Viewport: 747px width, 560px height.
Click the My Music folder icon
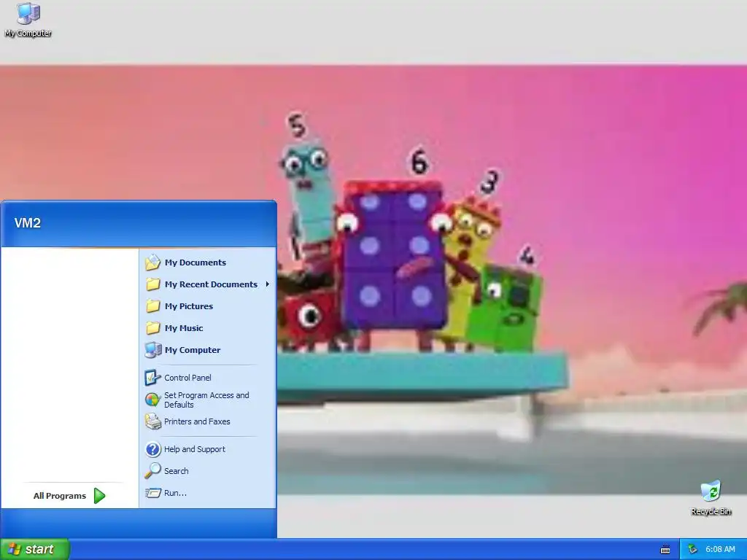click(153, 328)
